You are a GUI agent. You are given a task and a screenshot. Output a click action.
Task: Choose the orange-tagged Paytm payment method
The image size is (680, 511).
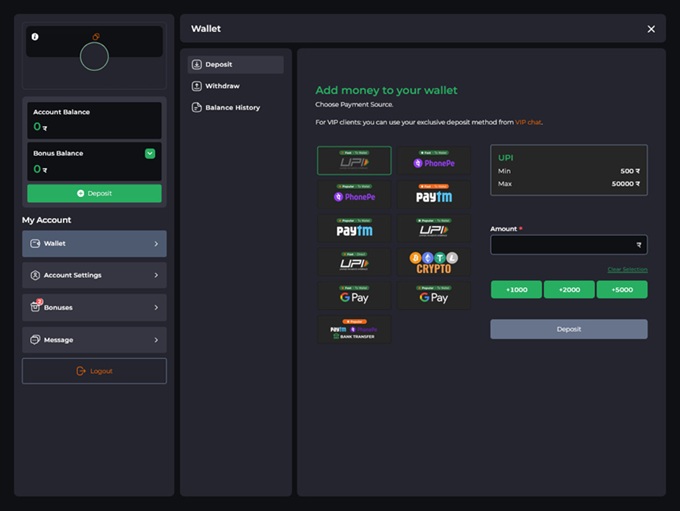[x=435, y=194]
